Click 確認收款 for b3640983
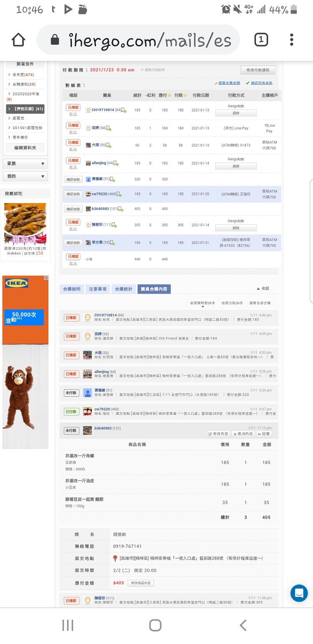Viewport: 313px width, 644px height. click(x=73, y=209)
